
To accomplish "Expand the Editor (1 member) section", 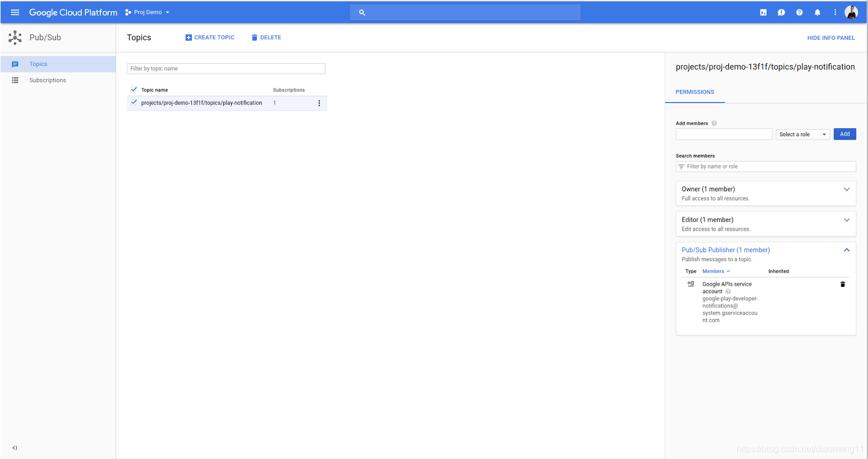I will 765,224.
